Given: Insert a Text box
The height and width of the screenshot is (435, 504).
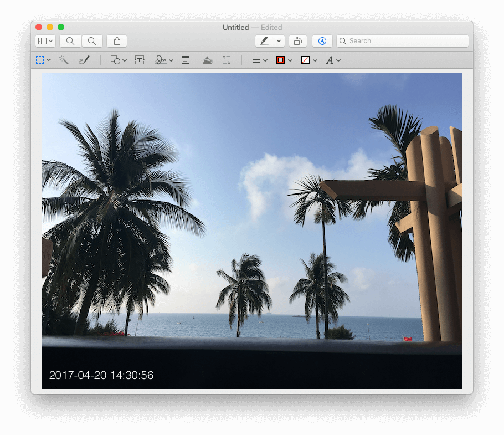Looking at the screenshot, I should [x=139, y=59].
